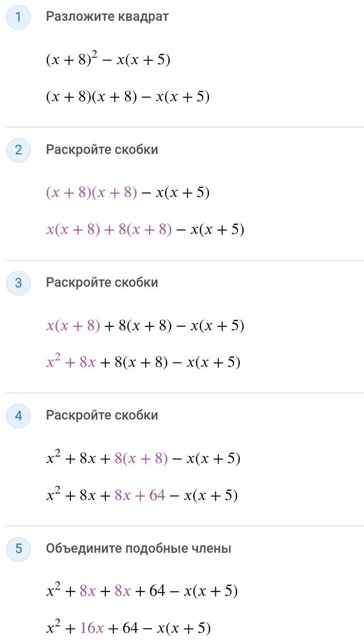Click step 1 result (x + 8)(x + 8) − x(x + 5)

(x=127, y=97)
